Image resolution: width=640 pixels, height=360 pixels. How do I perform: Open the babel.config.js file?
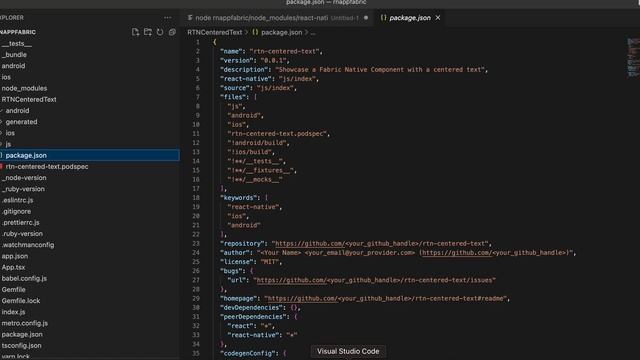click(x=24, y=278)
